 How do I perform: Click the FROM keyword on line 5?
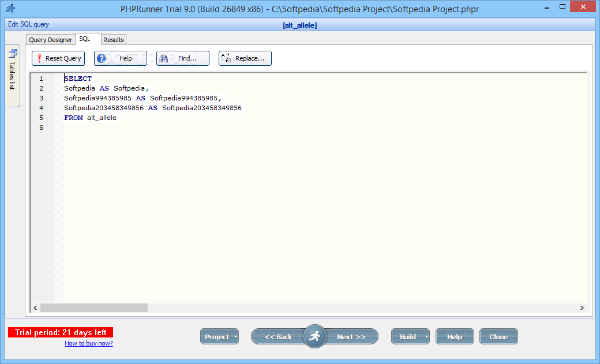tap(73, 118)
